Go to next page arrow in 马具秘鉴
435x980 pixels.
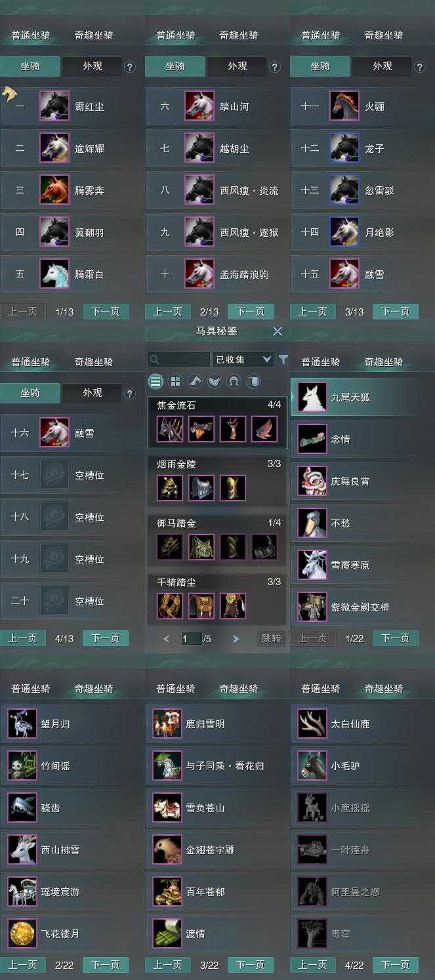point(236,638)
